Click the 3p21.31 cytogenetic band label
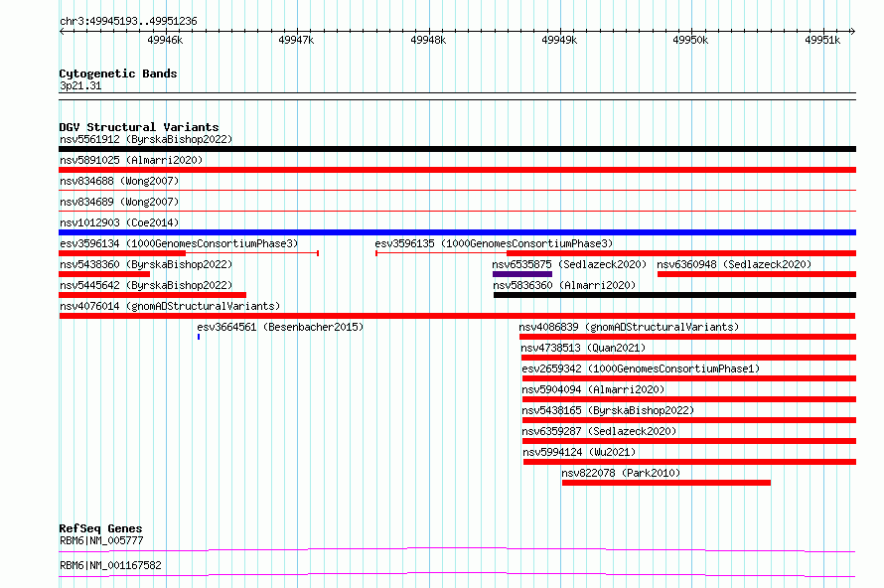 (x=80, y=85)
